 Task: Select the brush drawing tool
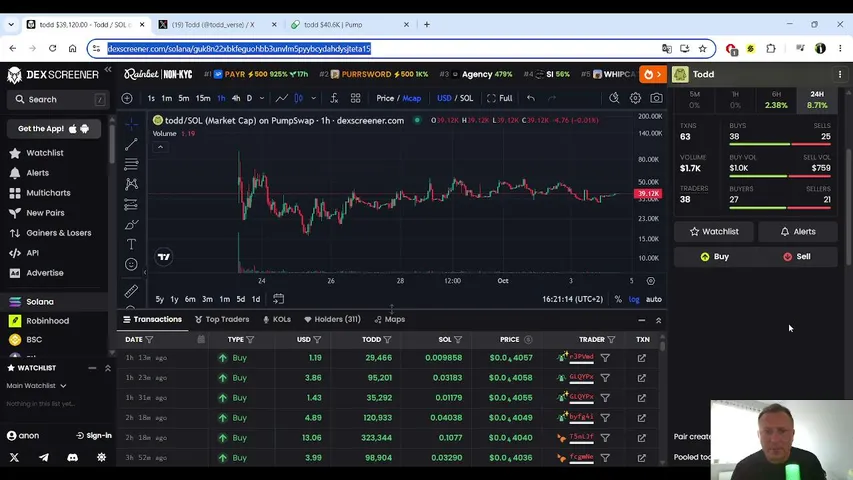point(131,224)
